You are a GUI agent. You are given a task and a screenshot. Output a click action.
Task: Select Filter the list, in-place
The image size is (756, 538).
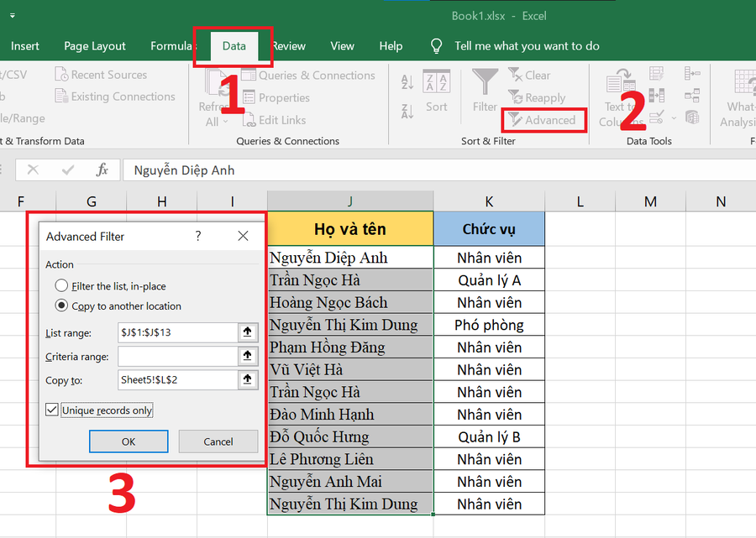(111, 286)
